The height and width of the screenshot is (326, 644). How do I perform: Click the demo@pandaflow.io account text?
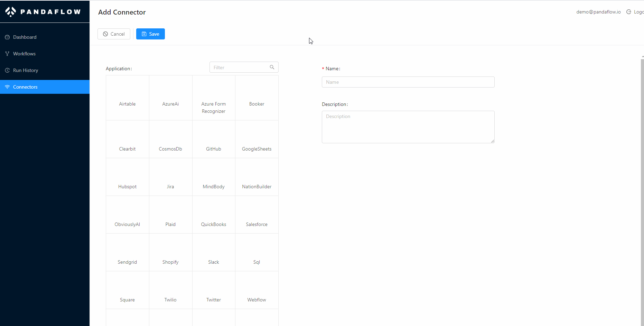click(x=598, y=12)
